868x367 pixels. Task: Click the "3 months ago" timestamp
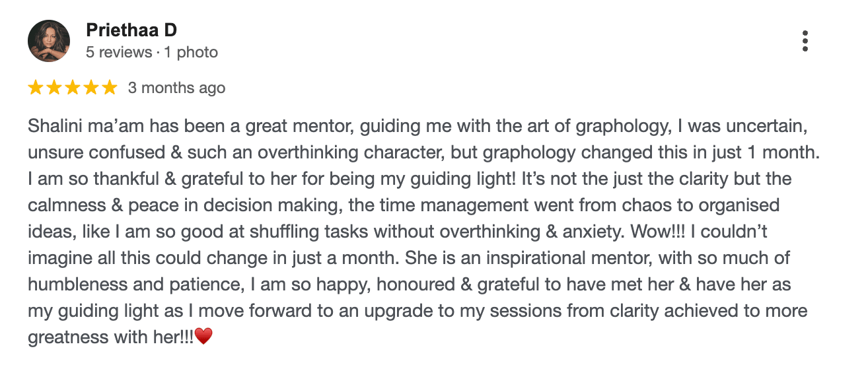(176, 88)
